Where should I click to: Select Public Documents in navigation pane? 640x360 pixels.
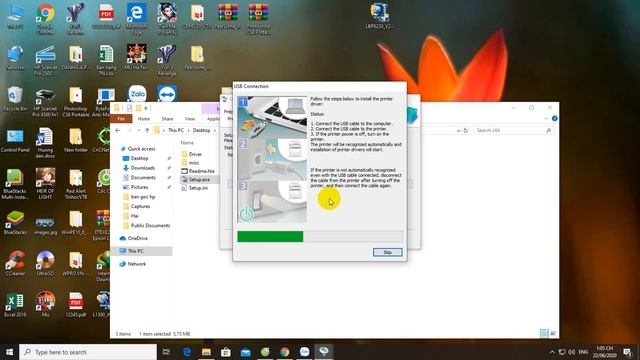pos(147,226)
